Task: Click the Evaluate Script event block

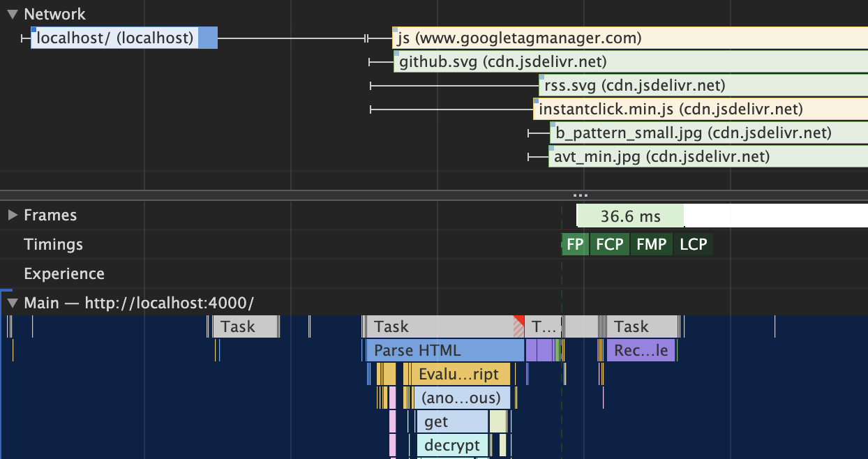Action: [x=458, y=375]
